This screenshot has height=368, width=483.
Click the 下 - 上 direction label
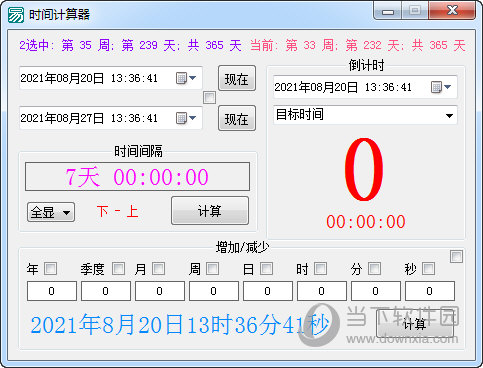point(117,211)
